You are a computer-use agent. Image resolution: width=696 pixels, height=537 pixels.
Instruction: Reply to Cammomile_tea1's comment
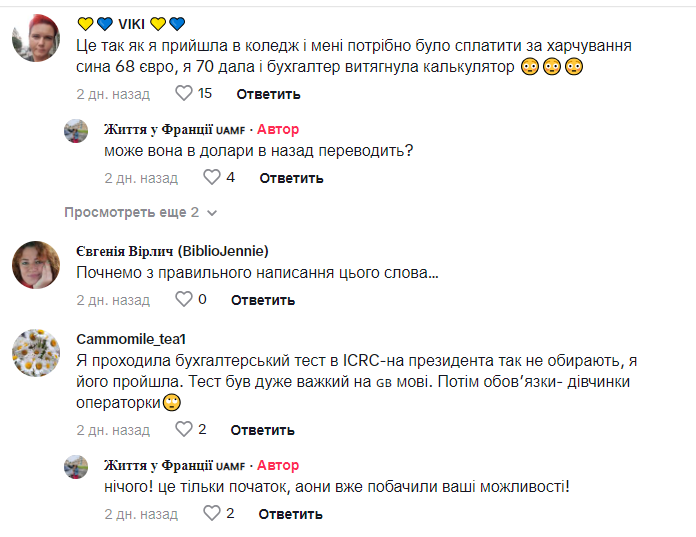coord(263,430)
